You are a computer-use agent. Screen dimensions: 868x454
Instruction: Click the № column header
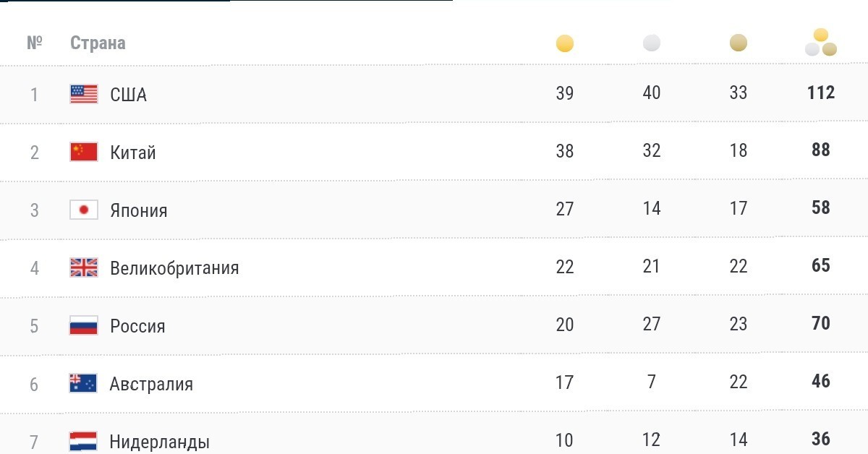click(35, 43)
